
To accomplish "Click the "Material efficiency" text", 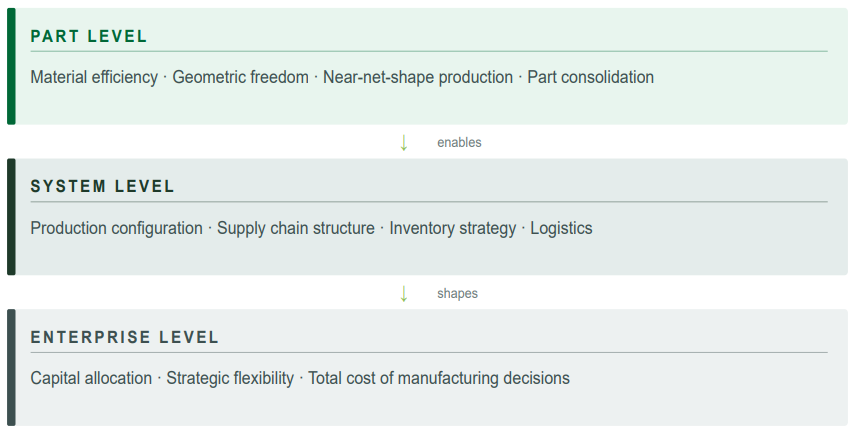I will (x=94, y=77).
